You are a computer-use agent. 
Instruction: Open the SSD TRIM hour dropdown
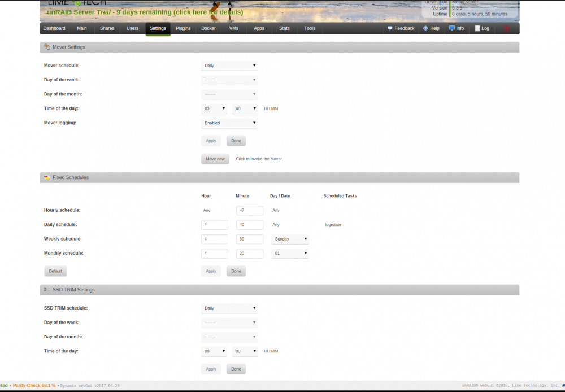coord(214,351)
